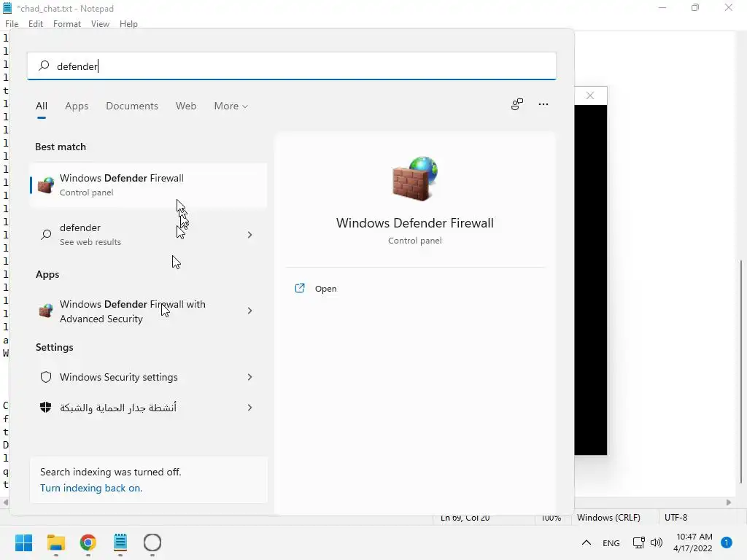Click magnifier icon beside defender web result
This screenshot has width=747, height=560.
pos(46,234)
